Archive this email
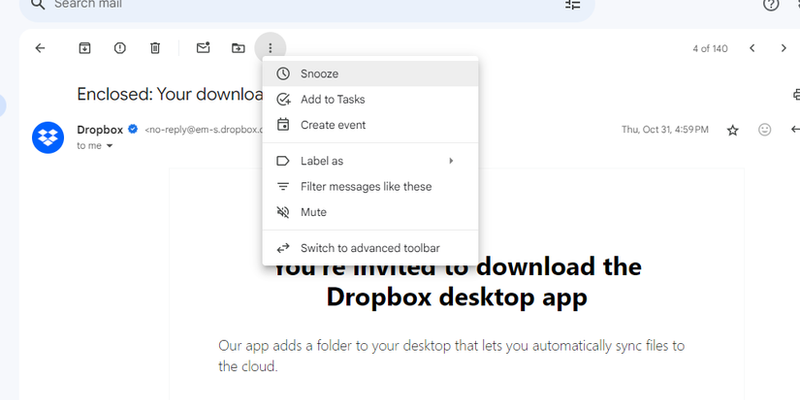 85,47
